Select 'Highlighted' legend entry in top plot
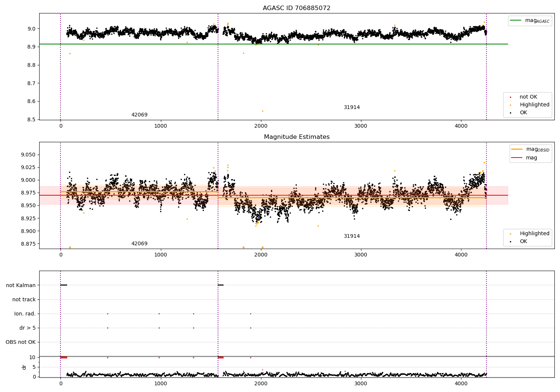Image resolution: width=560 pixels, height=392 pixels. [529, 105]
